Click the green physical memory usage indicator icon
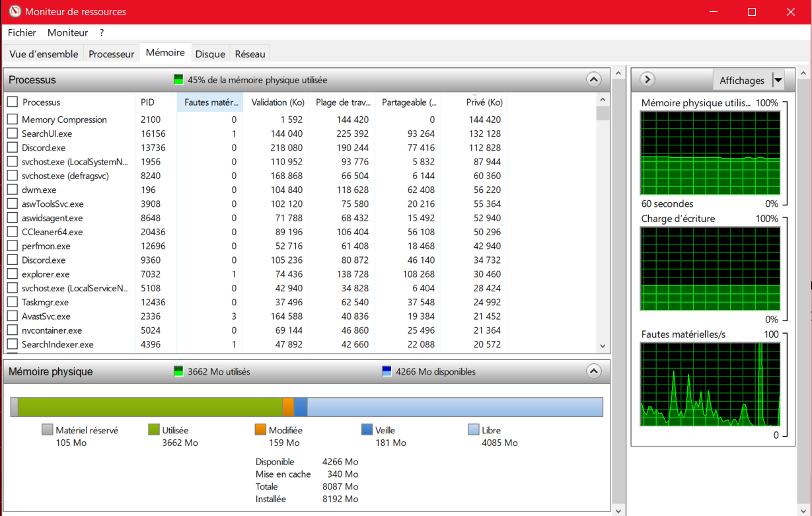 178,80
